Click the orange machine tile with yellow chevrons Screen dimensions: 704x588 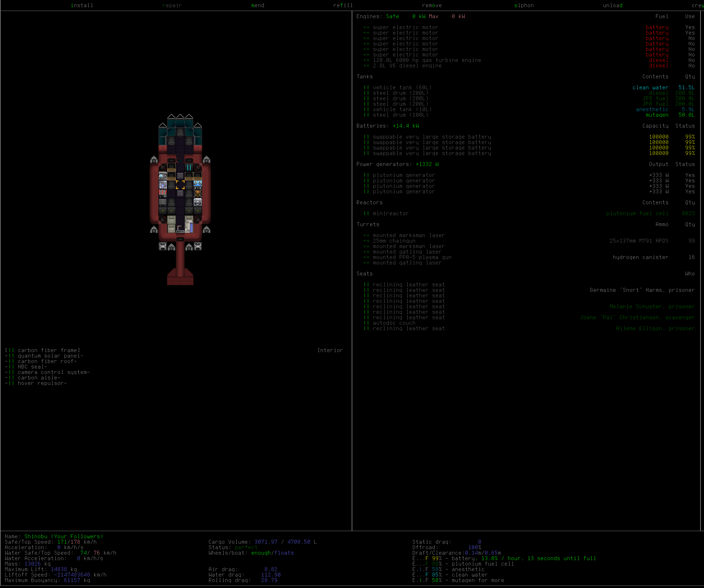pos(198,193)
